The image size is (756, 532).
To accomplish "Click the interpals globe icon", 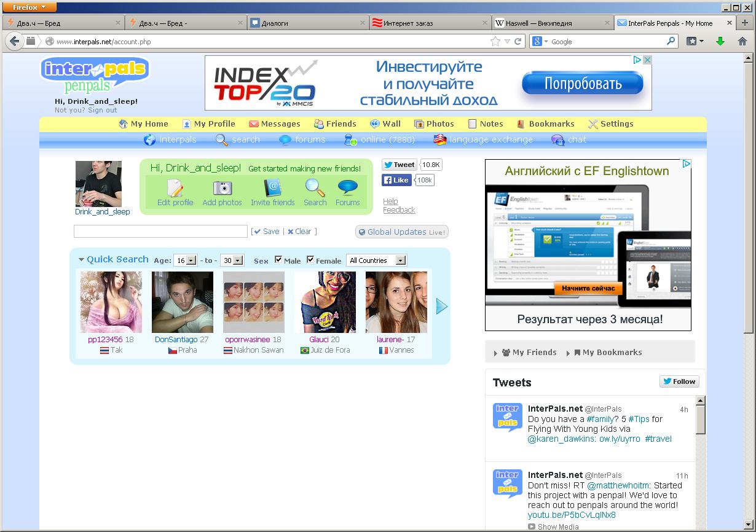I will tap(149, 140).
